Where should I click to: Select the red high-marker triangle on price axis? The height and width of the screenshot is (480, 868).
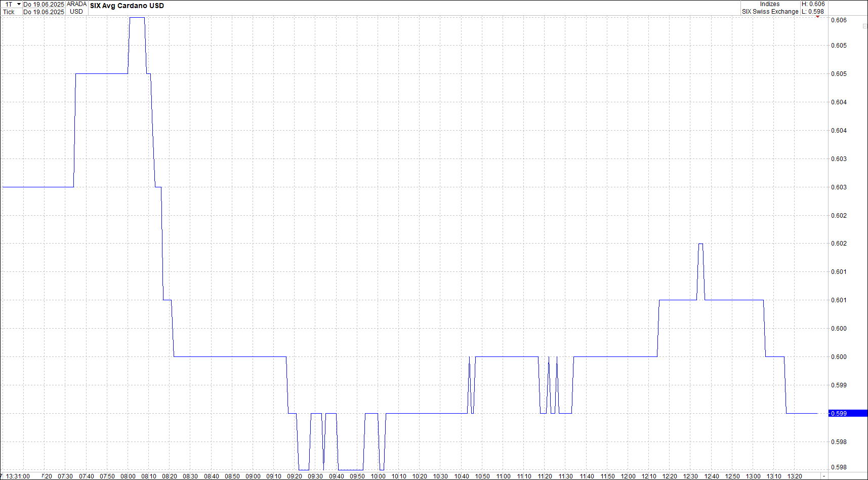click(818, 17)
